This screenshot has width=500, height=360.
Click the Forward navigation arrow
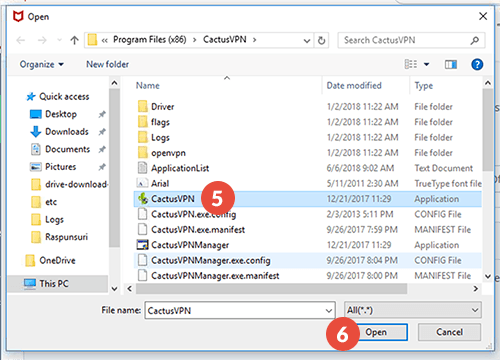pyautogui.click(x=42, y=41)
